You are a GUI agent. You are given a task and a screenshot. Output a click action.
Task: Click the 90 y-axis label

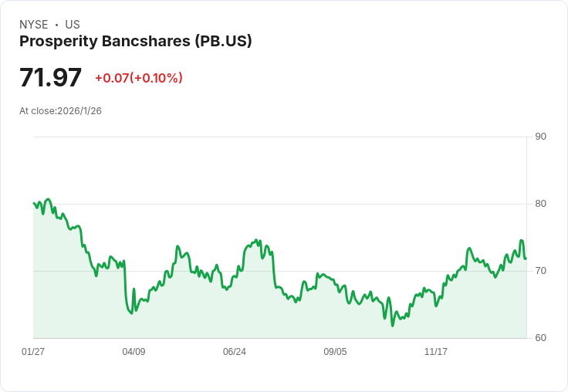540,137
